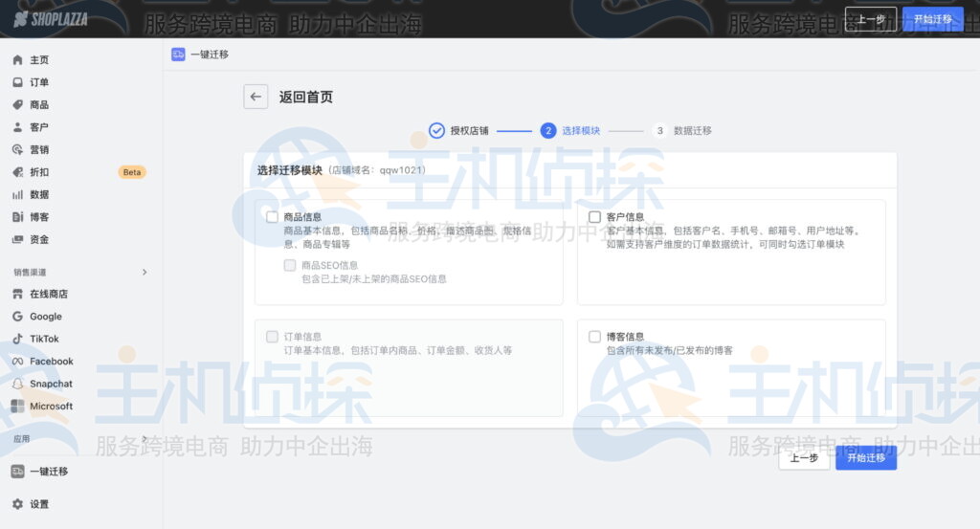The height and width of the screenshot is (529, 980).
Task: Click step 3 circle for 数据迁移
Action: click(659, 130)
